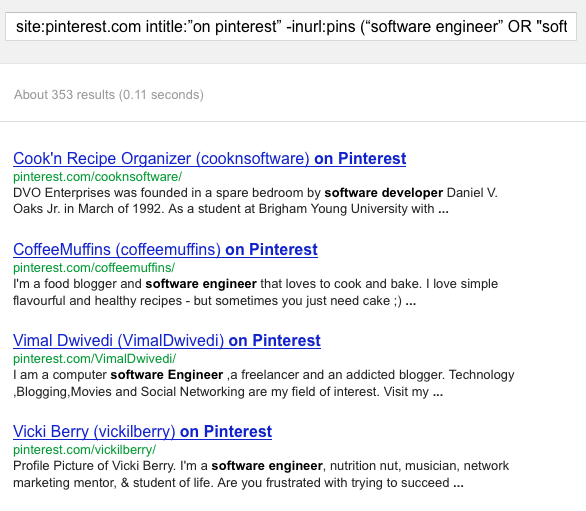Click the Profile Picture of Vicki Berry snippet
586x511 pixels.
coord(261,474)
